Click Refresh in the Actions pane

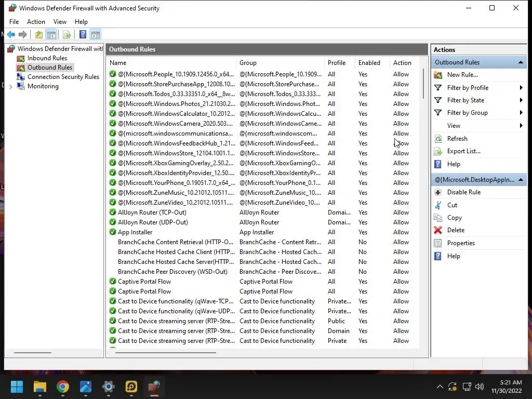pyautogui.click(x=457, y=138)
